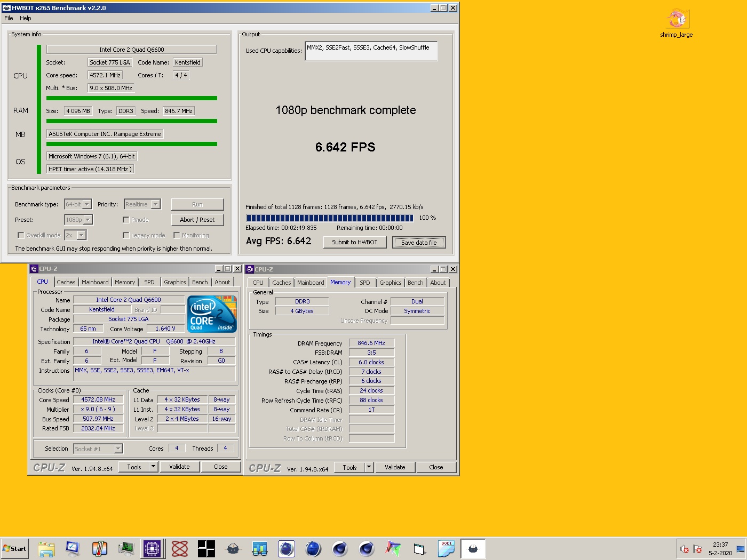Click the CAS# Latency 6.0 clocks value
747x560 pixels.
click(x=371, y=362)
